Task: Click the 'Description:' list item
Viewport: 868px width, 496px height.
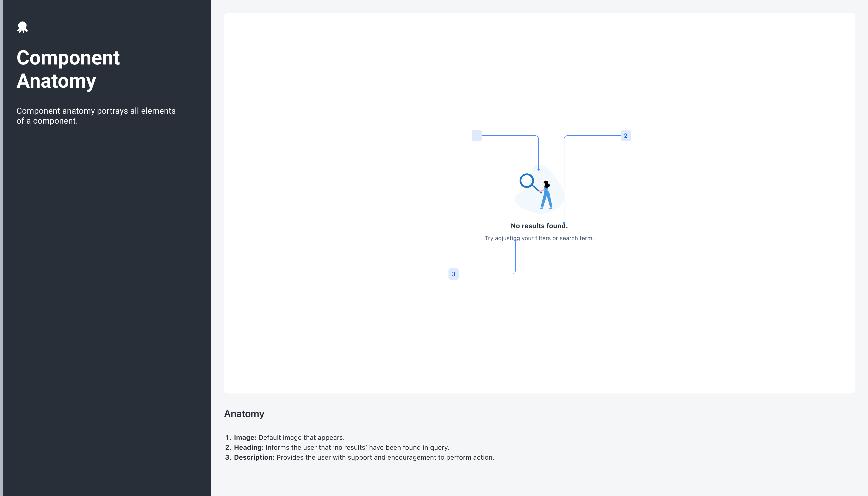Action: (x=364, y=457)
